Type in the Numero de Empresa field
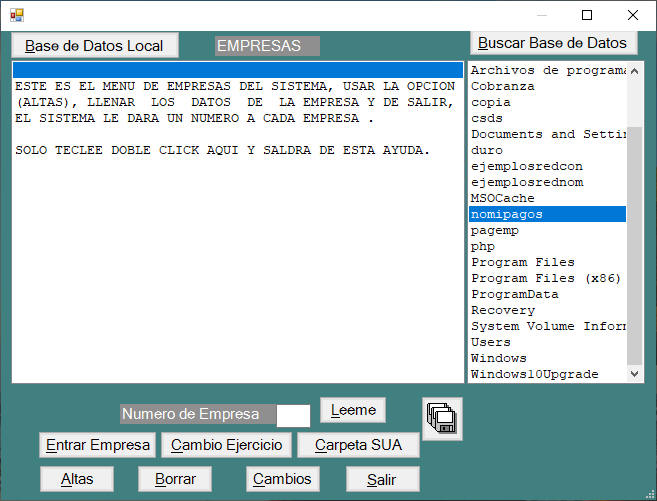The width and height of the screenshot is (657, 501). point(293,415)
